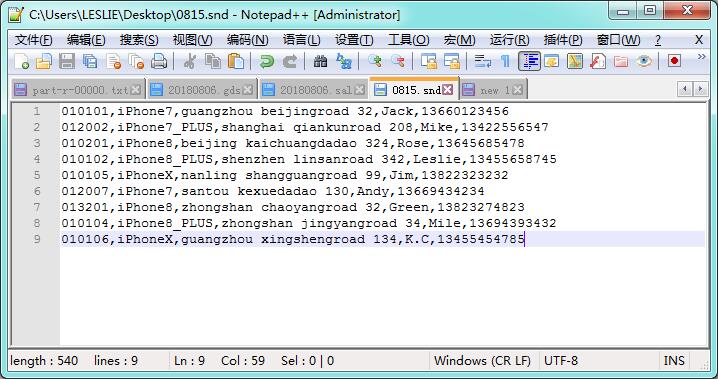The width and height of the screenshot is (718, 379).
Task: Cut selection with the scissors icon
Action: (x=189, y=61)
